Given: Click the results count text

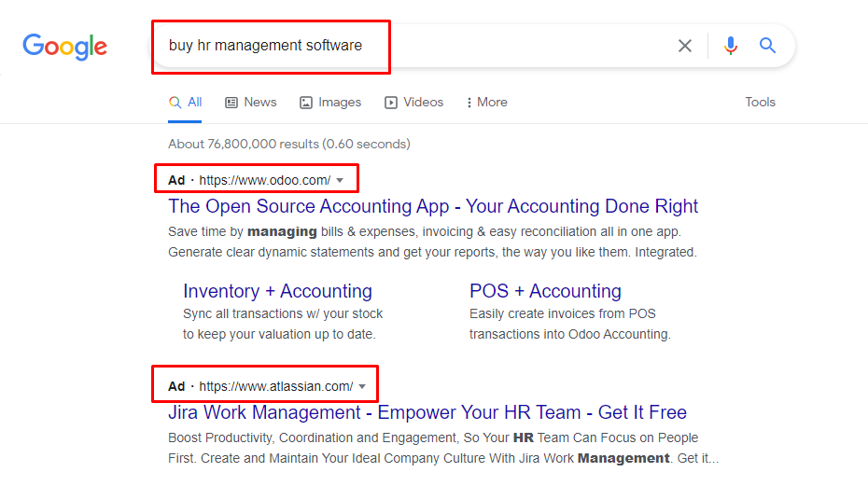Looking at the screenshot, I should [289, 144].
